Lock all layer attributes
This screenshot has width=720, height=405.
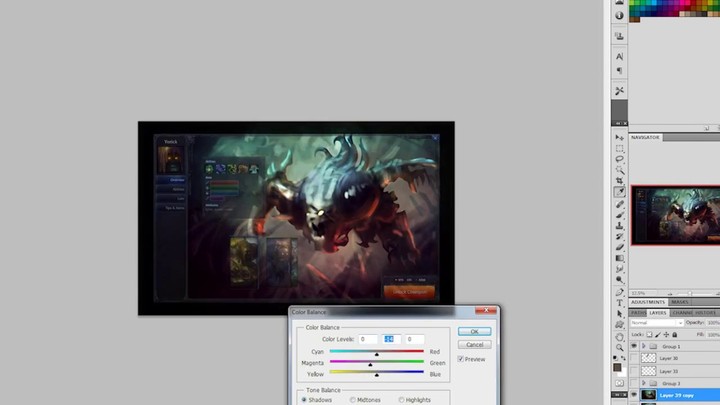(675, 335)
